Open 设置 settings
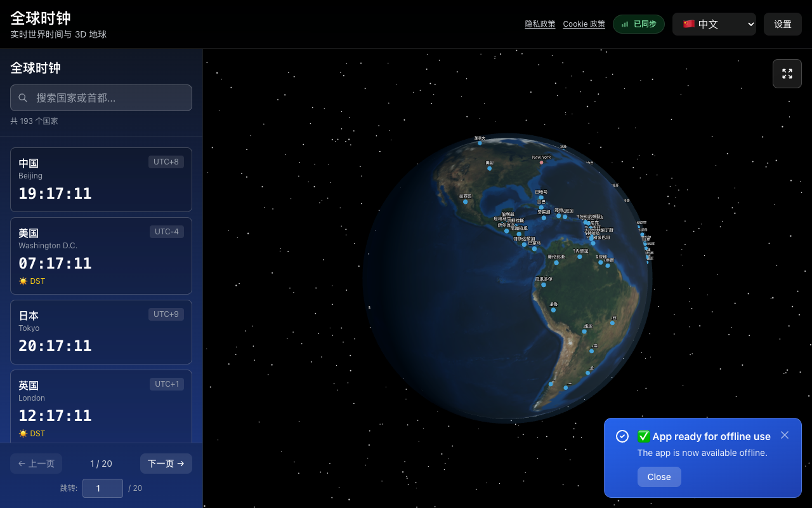Viewport: 812px width, 508px height. (783, 24)
